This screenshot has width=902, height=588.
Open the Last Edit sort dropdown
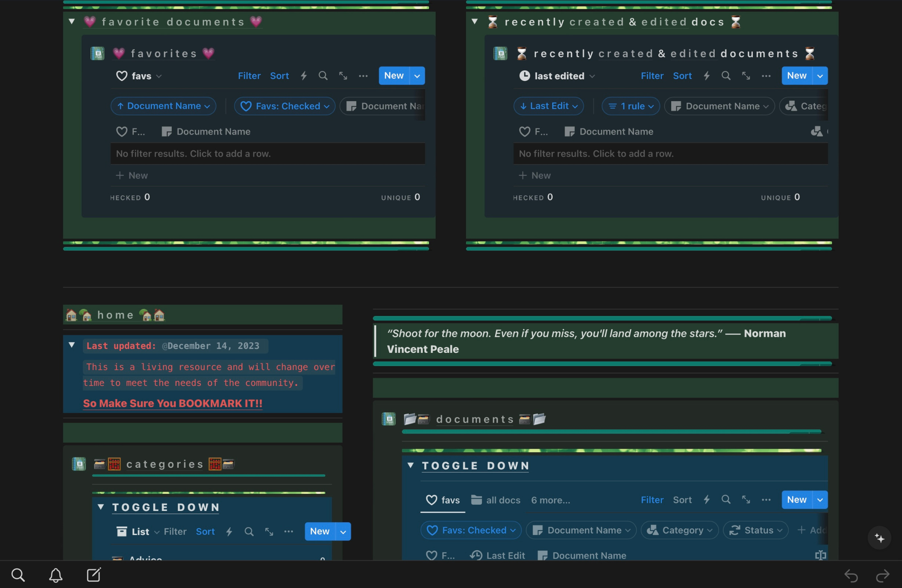click(548, 106)
